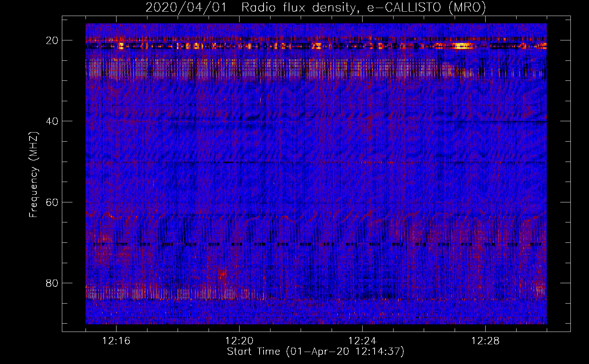Select the 12:24 time tick label
This screenshot has width=589, height=364.
click(x=362, y=341)
